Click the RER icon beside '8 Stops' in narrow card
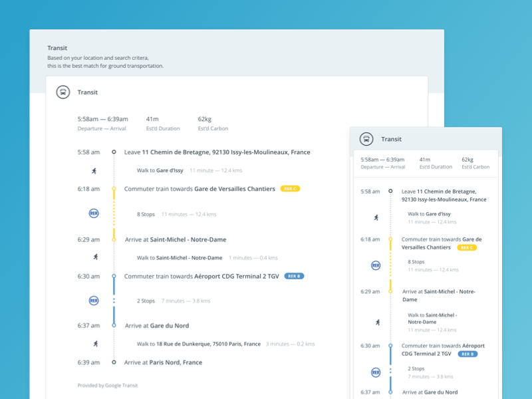532x399 pixels. [376, 265]
